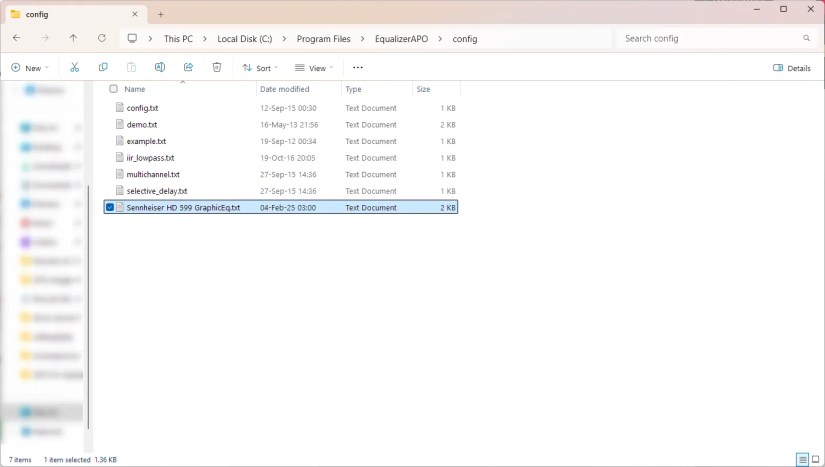
Task: Click the config.txt file icon
Action: (120, 108)
